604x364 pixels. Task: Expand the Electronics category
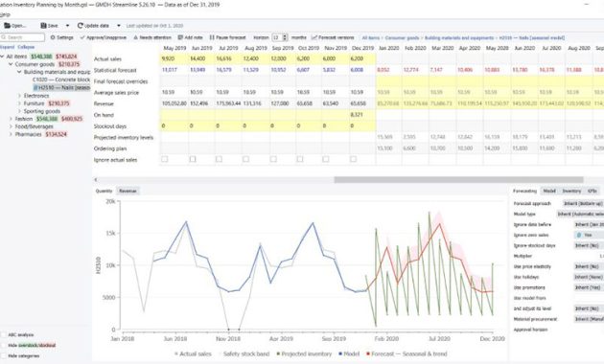[19, 96]
